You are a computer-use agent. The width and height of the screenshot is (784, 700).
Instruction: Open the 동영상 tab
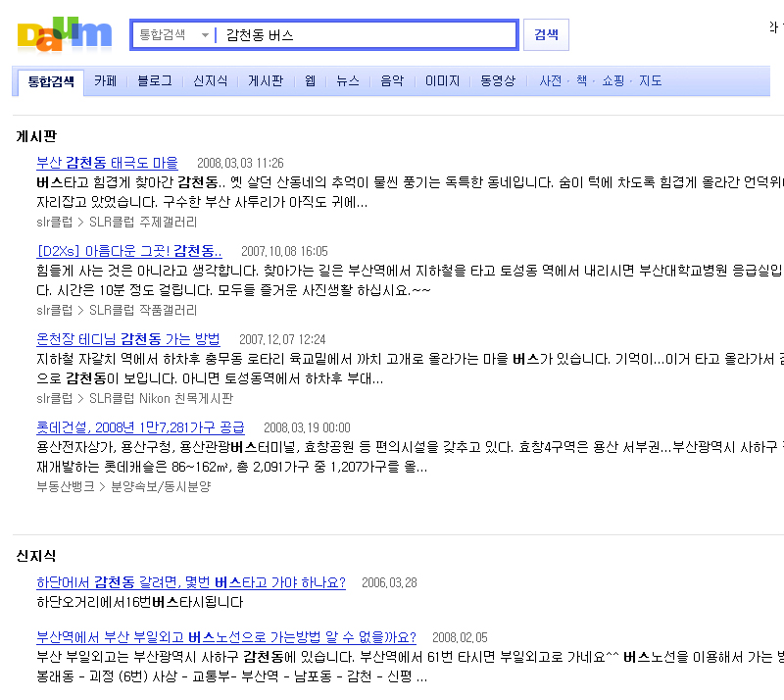point(498,80)
